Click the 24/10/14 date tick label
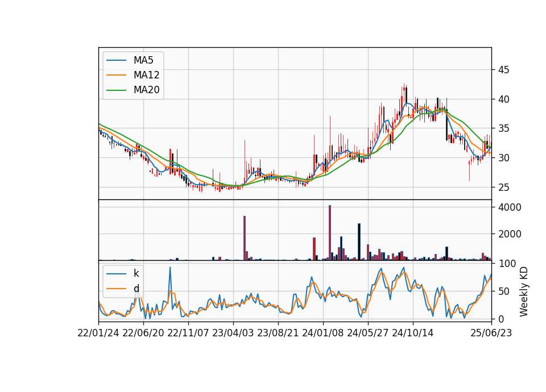 tap(413, 333)
